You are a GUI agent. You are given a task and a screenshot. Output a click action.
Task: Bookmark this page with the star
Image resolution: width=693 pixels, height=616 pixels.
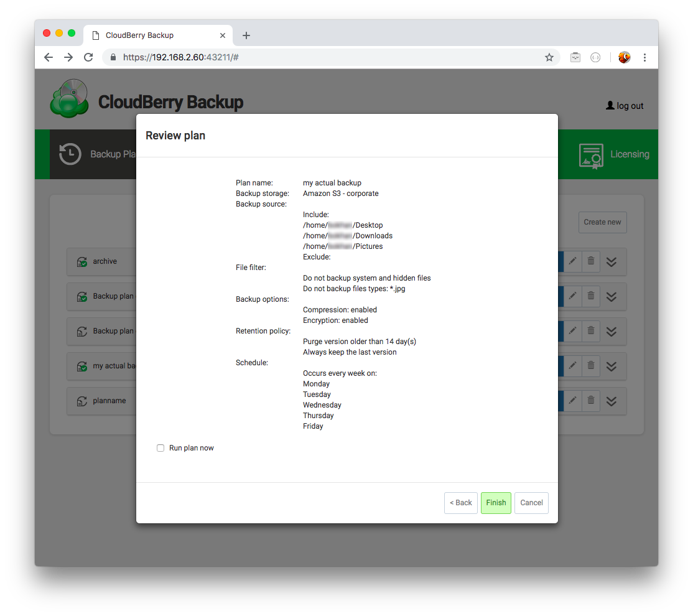[x=549, y=57]
